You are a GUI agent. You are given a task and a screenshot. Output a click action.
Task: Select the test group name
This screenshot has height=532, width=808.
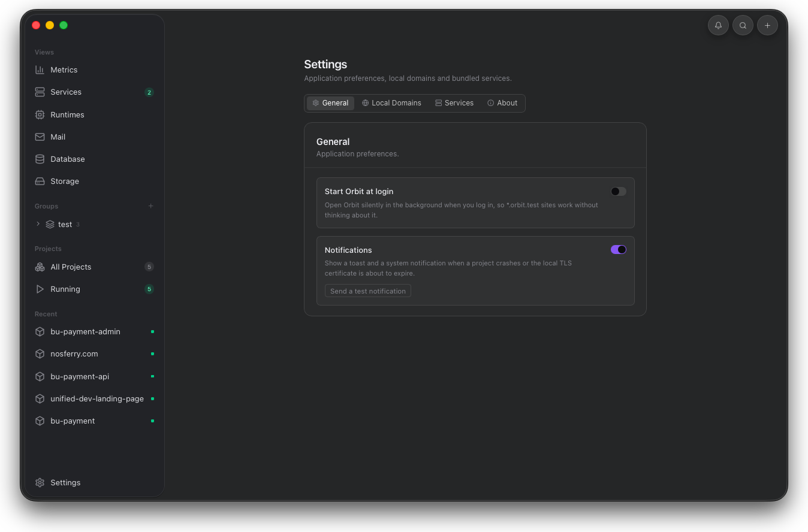point(65,224)
